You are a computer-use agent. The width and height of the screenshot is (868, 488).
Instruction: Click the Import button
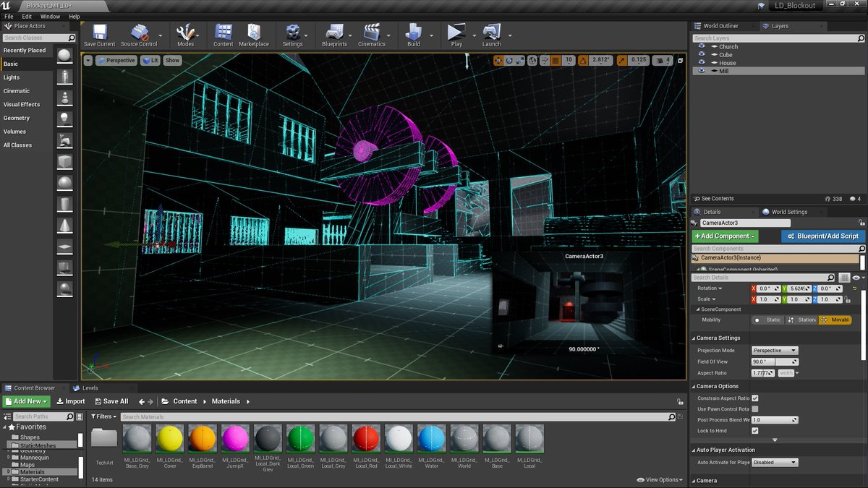pos(71,401)
